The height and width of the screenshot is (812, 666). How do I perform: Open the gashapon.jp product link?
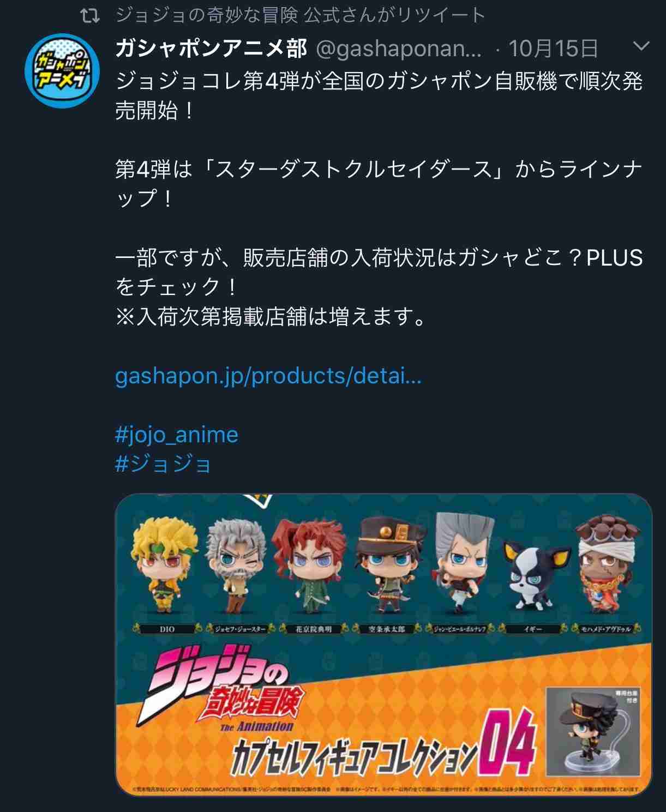[x=268, y=376]
